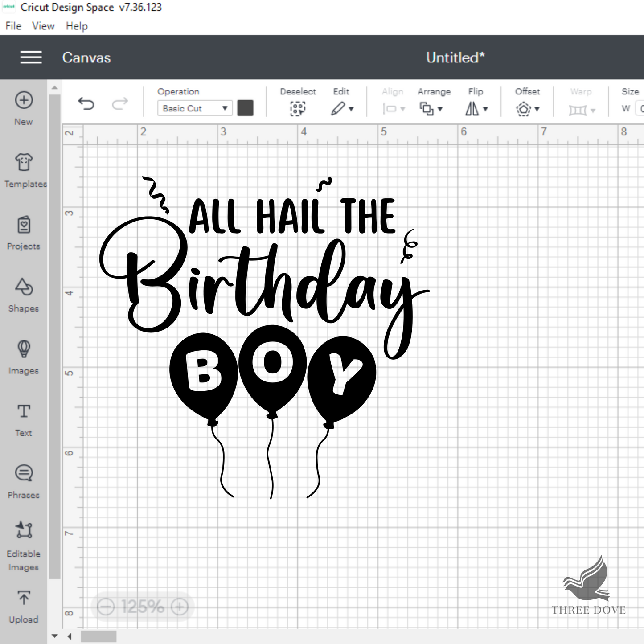Click the Align icon
This screenshot has width=644, height=644.
point(390,109)
